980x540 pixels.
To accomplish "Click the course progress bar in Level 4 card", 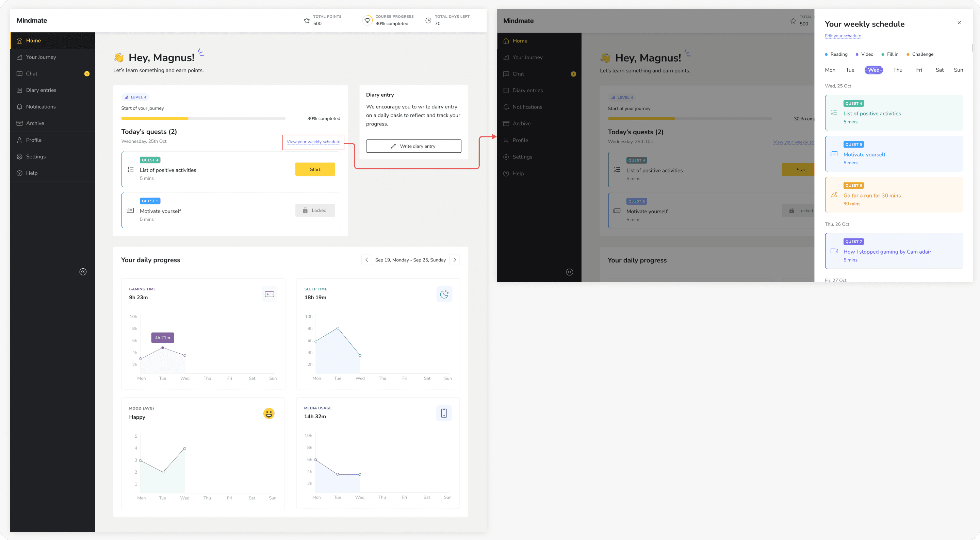I will (x=203, y=118).
